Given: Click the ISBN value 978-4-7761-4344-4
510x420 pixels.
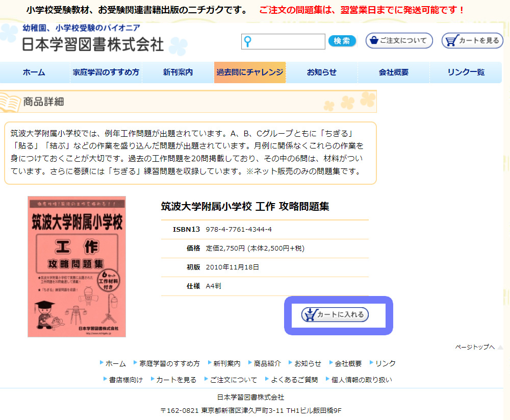Looking at the screenshot, I should tap(239, 230).
